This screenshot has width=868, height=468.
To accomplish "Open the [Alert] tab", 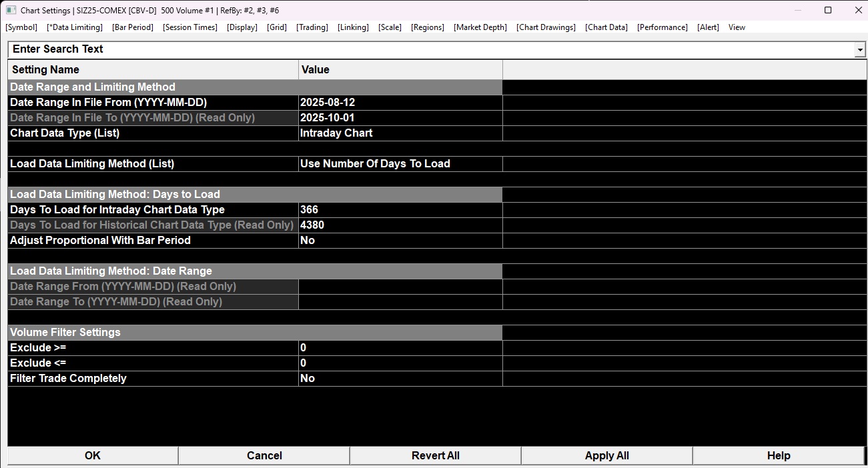I will pyautogui.click(x=709, y=27).
